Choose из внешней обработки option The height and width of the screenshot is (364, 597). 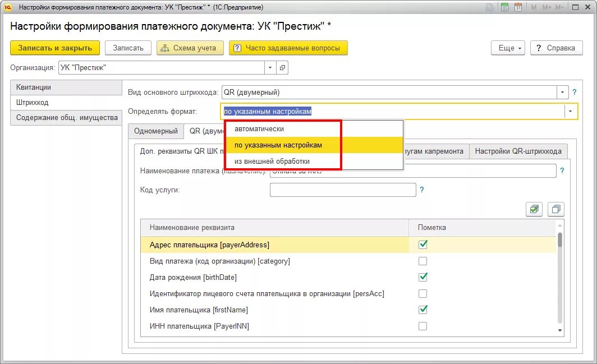coord(314,161)
